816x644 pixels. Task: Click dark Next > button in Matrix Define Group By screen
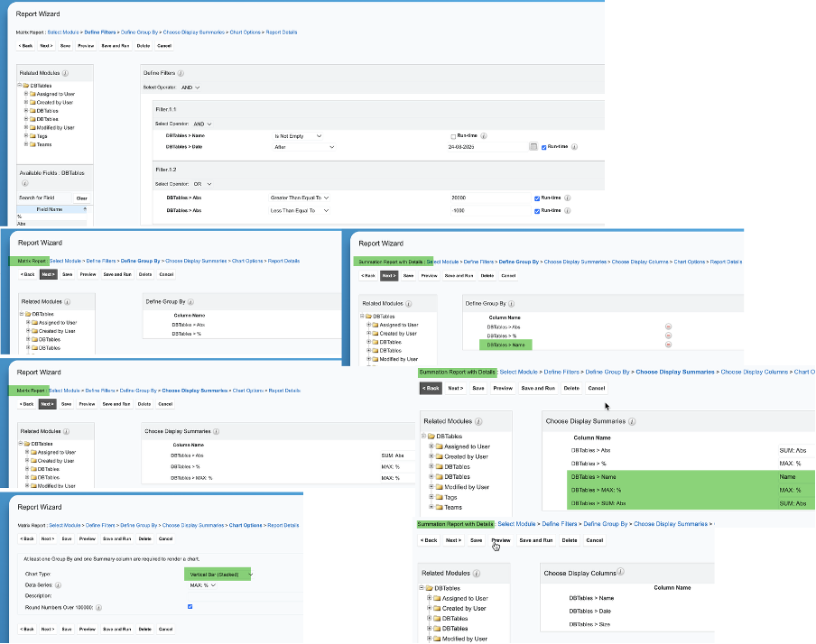[48, 274]
